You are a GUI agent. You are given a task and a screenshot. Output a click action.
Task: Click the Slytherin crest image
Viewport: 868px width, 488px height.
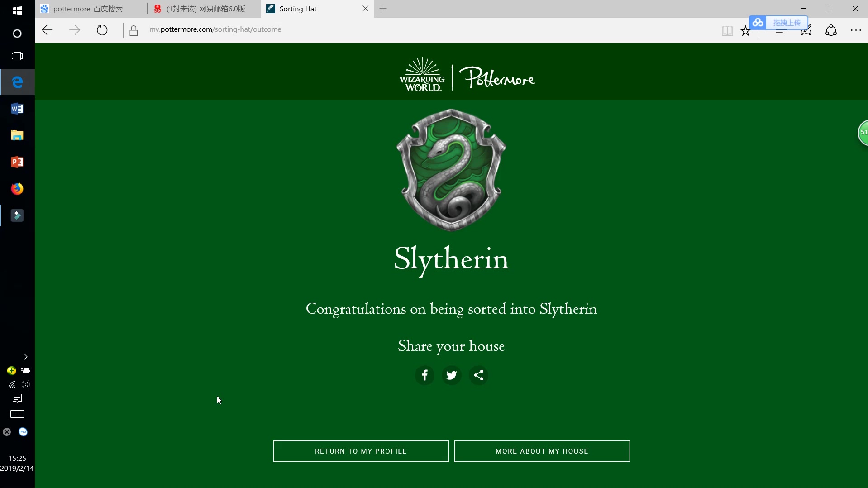[451, 170]
